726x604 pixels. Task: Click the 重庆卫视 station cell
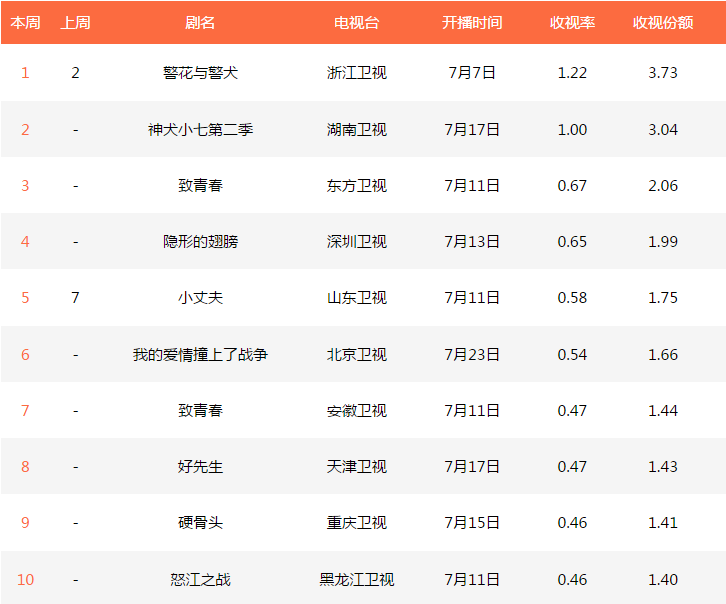(357, 523)
